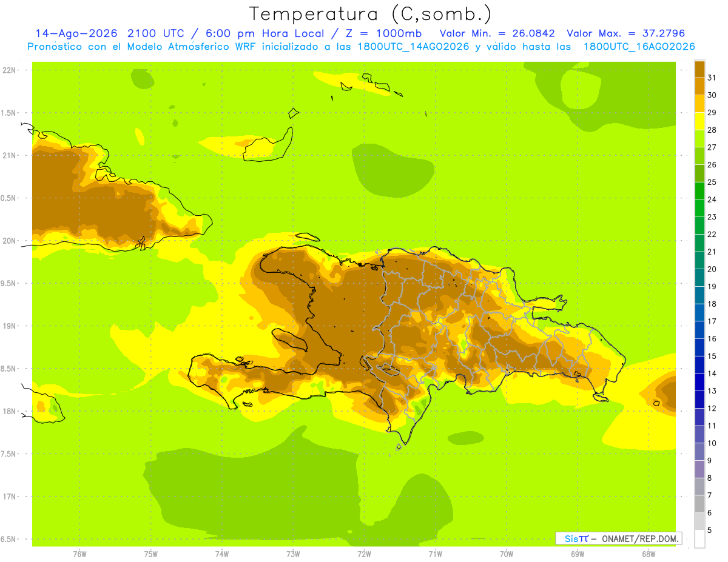Image resolution: width=728 pixels, height=562 pixels.
Task: Click the color bar label "22"
Action: pos(712,234)
